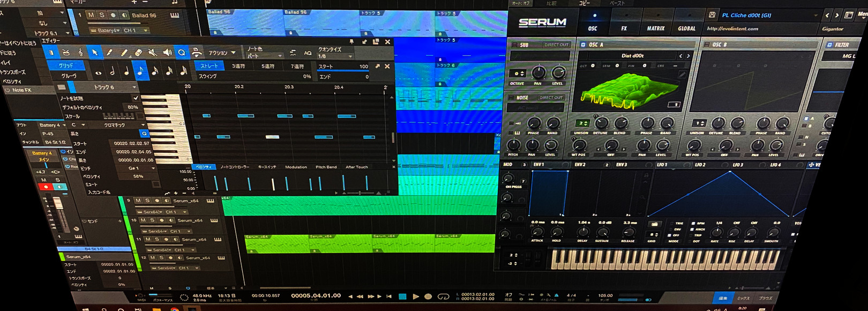Solo track 11 Serum_x64

[156, 239]
